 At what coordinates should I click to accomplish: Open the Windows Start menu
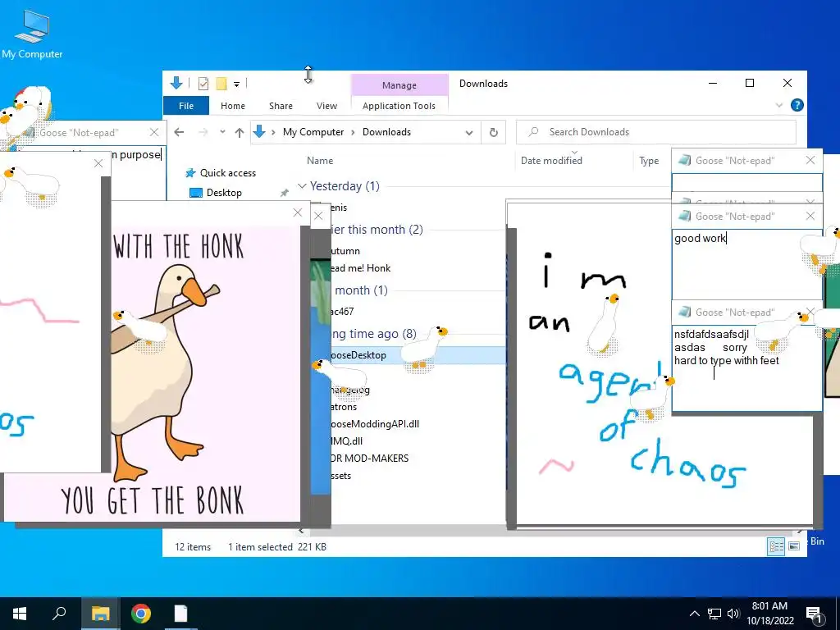click(20, 614)
